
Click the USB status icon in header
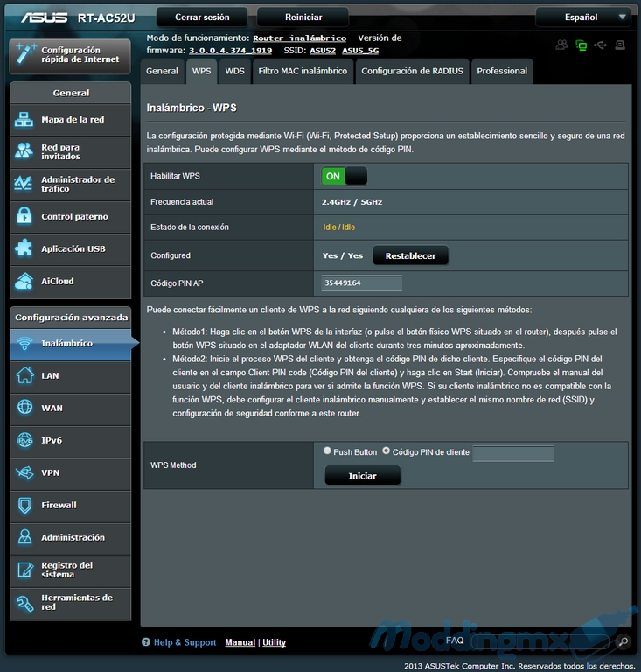(x=600, y=45)
